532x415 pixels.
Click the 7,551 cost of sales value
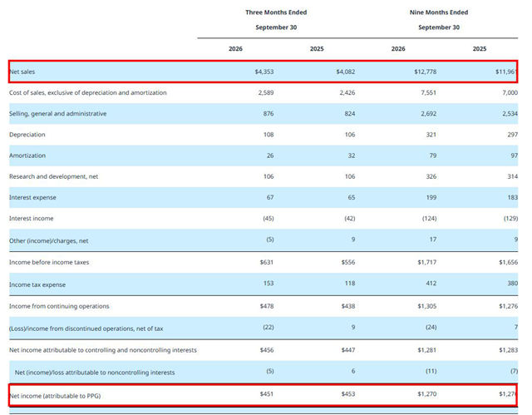tap(429, 92)
